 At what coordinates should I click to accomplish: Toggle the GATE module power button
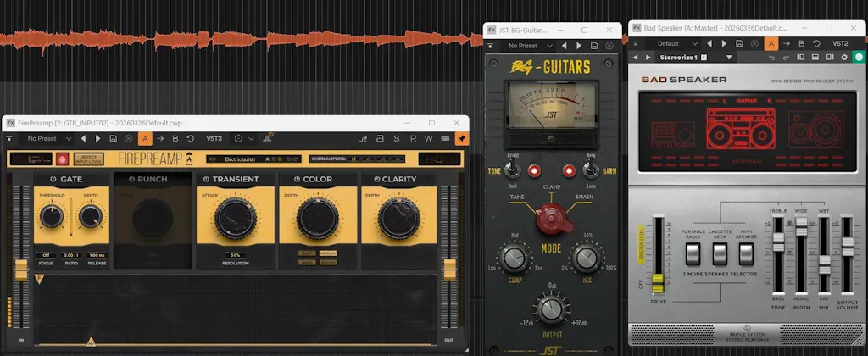[x=53, y=180]
